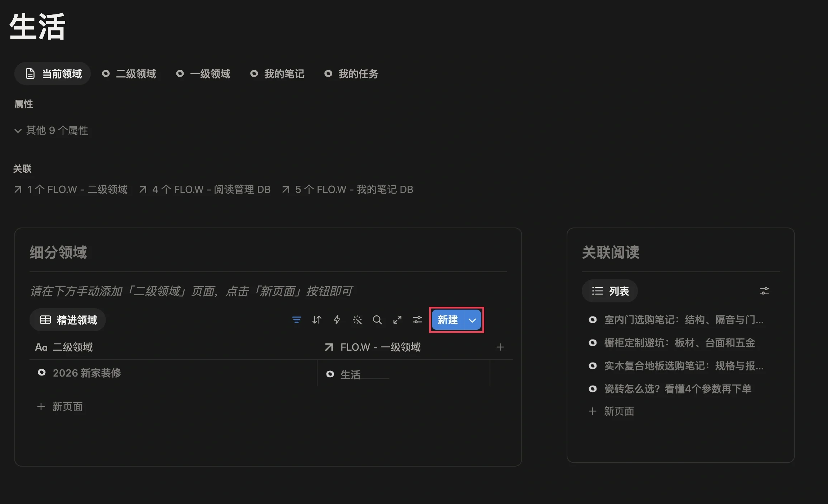Open the sort arrows icon

316,320
